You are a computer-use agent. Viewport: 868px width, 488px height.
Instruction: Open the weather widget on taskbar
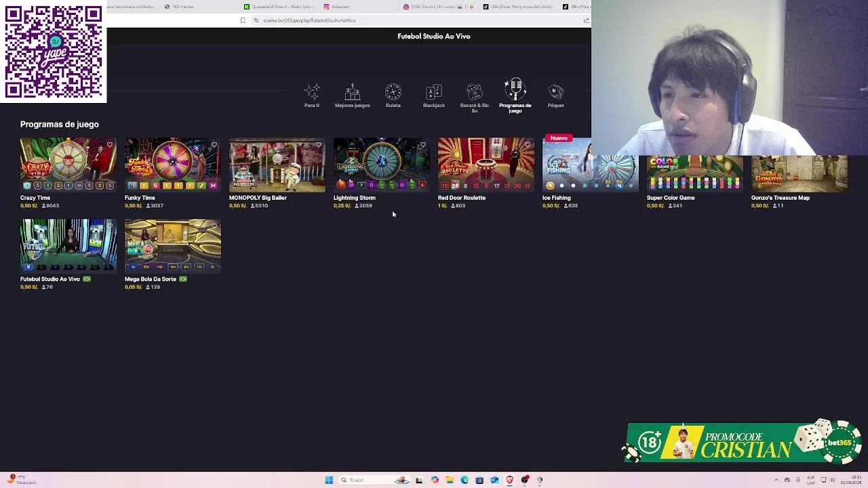[20, 480]
